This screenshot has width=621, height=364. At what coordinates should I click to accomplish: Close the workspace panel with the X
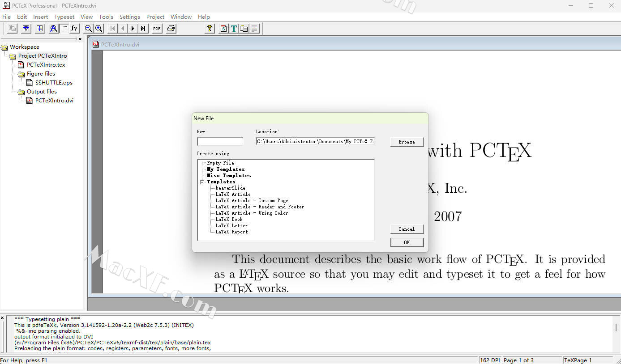tap(80, 39)
